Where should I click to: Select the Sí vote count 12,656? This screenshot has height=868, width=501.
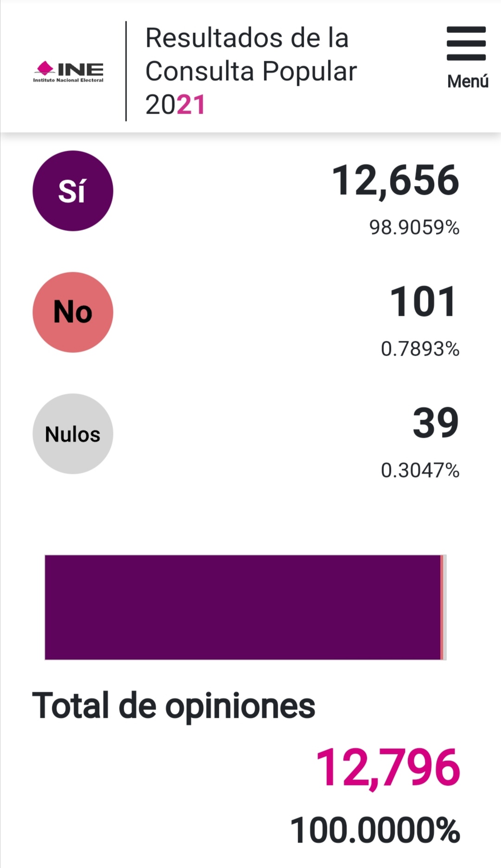coord(395,180)
